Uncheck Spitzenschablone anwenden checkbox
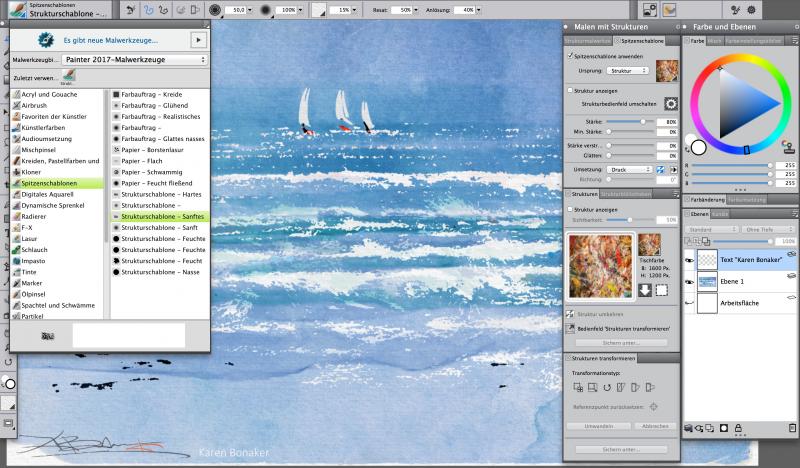The height and width of the screenshot is (468, 800). tap(569, 57)
